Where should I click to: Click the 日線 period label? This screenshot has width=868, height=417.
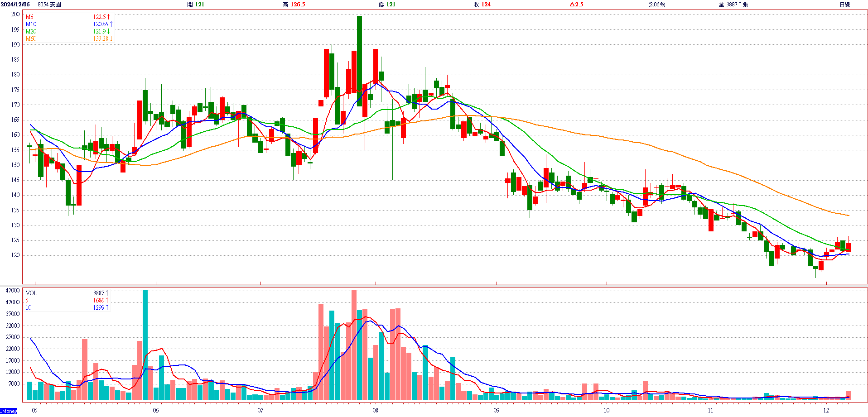(844, 5)
